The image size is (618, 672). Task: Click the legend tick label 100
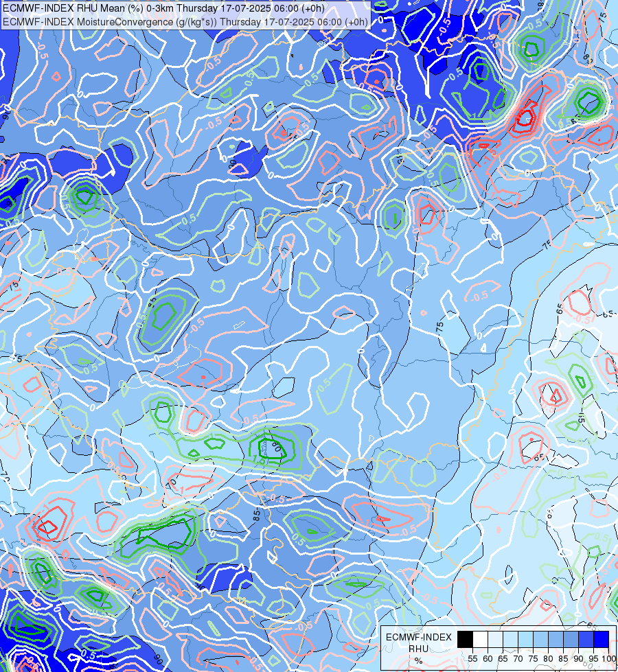click(608, 659)
